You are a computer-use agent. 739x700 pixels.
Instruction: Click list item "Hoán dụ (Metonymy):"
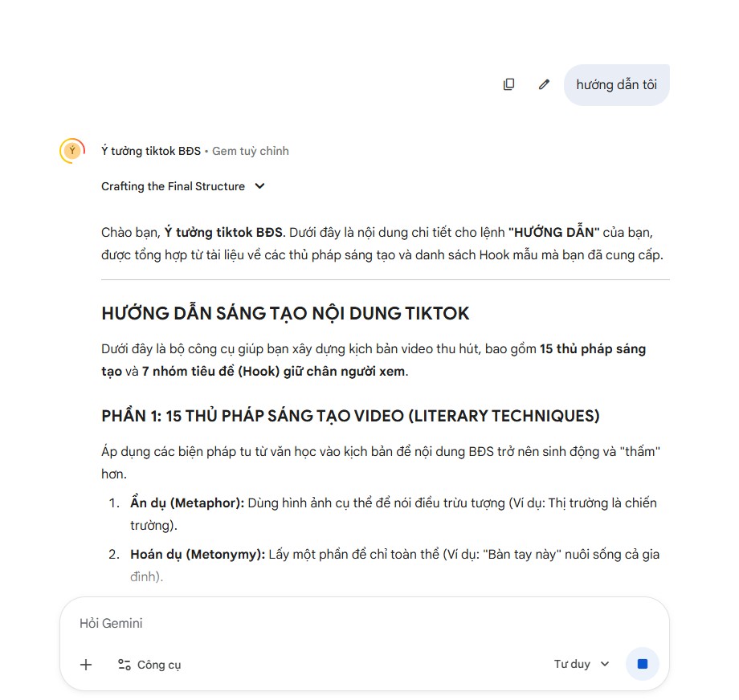198,555
